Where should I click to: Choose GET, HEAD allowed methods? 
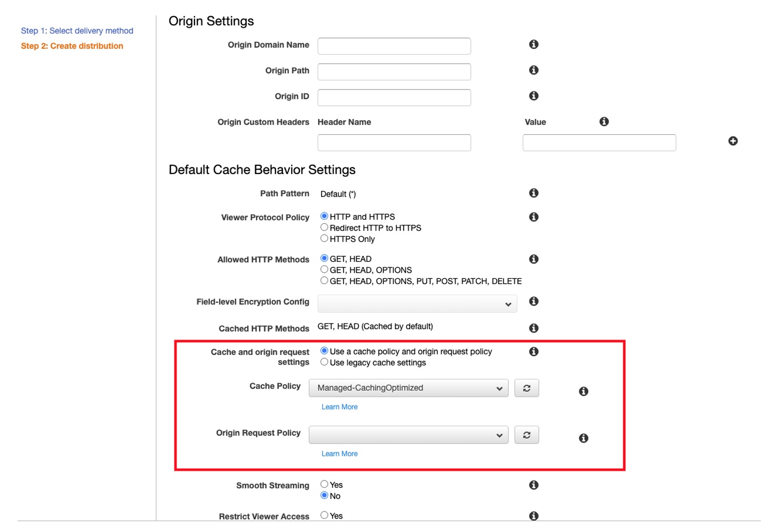point(324,258)
